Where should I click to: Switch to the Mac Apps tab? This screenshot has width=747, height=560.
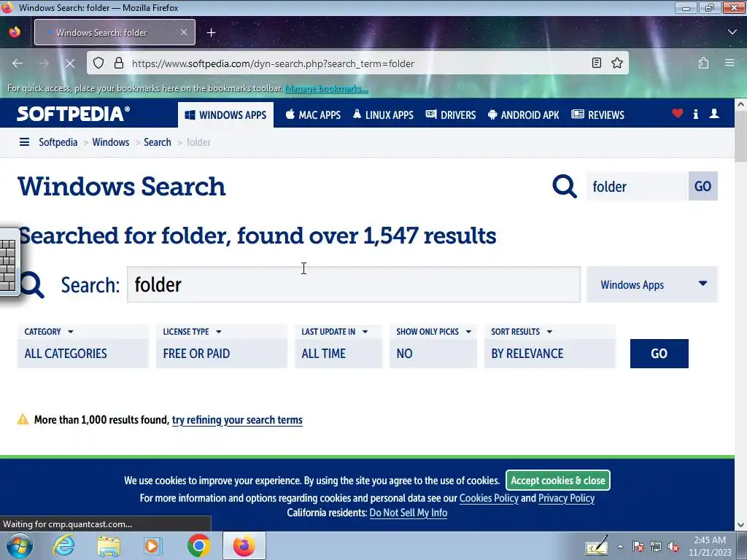click(313, 114)
